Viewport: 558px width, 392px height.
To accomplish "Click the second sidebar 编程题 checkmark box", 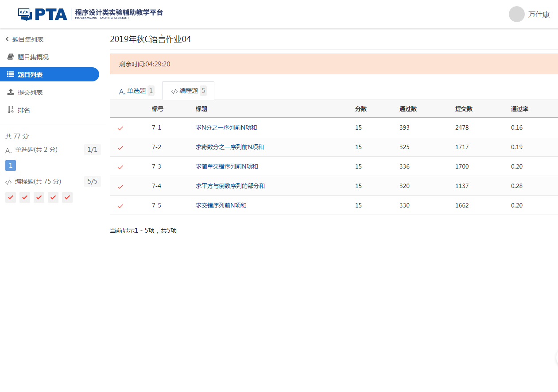I will click(x=25, y=197).
